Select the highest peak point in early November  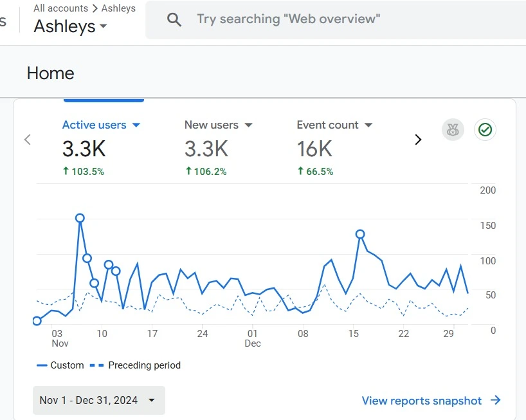click(80, 218)
